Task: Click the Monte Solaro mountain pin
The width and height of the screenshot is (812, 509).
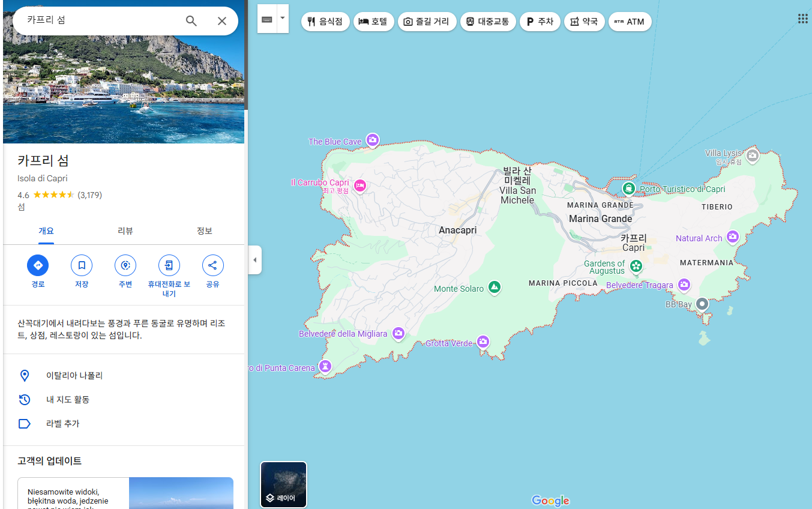Action: [494, 288]
